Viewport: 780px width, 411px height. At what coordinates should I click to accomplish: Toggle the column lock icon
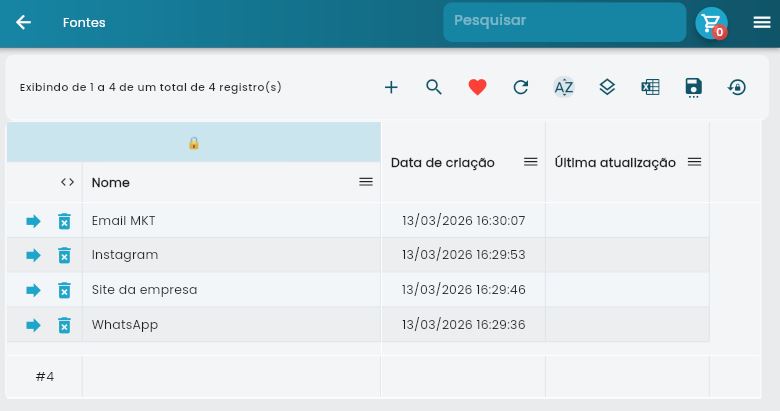pyautogui.click(x=194, y=143)
